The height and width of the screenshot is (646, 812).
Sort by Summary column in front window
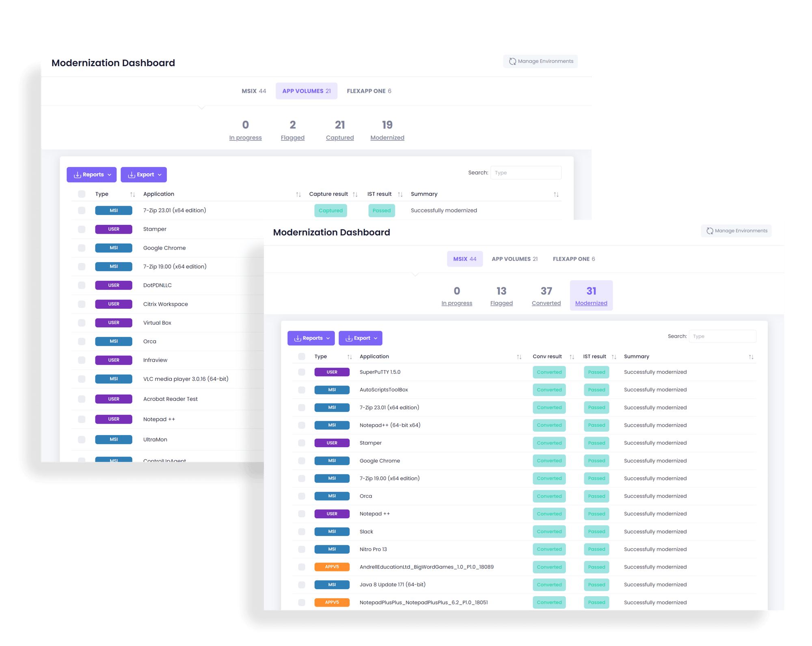(752, 357)
